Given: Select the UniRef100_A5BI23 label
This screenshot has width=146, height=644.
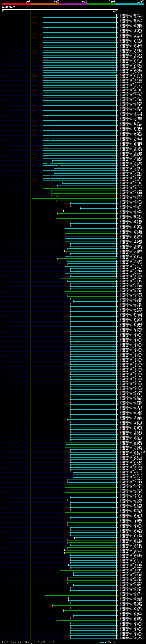Looking at the screenshot, I should 131,37.
